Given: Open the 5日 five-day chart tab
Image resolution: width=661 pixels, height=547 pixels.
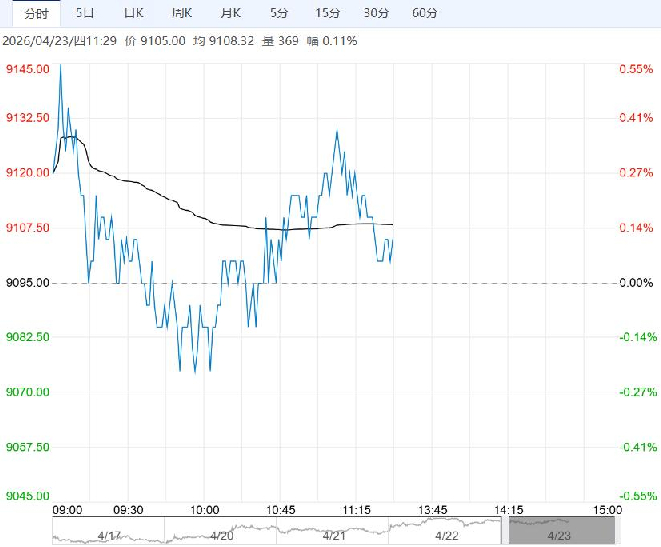Looking at the screenshot, I should [87, 13].
